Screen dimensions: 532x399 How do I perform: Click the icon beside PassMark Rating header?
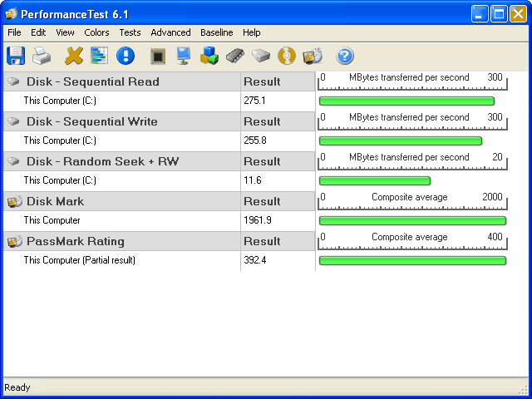point(15,241)
